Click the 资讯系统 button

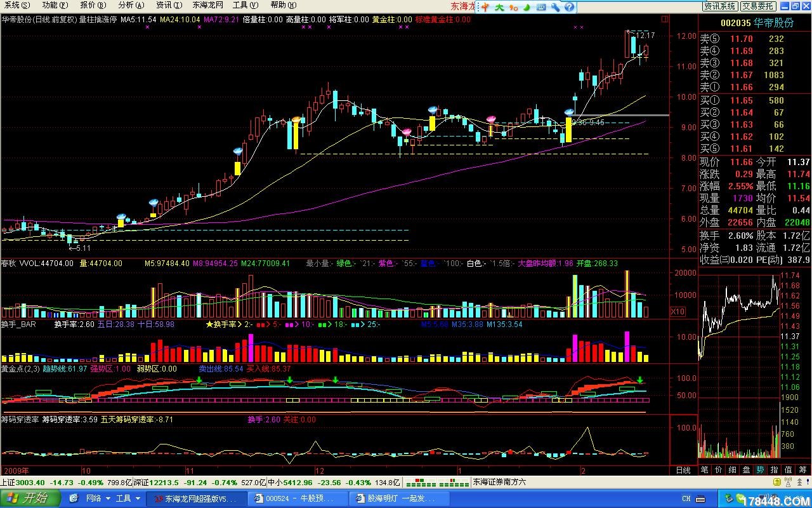coord(720,6)
